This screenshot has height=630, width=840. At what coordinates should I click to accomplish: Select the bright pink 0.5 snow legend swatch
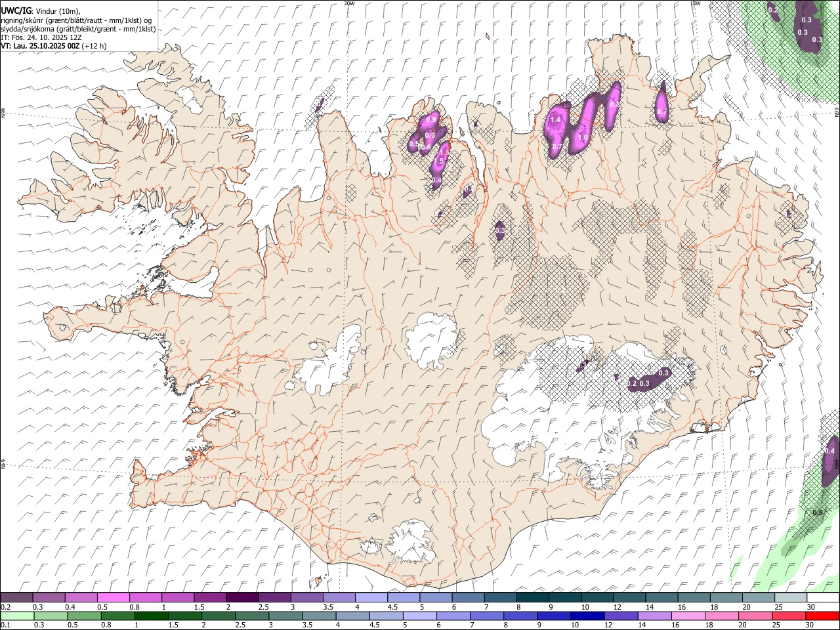tap(114, 597)
